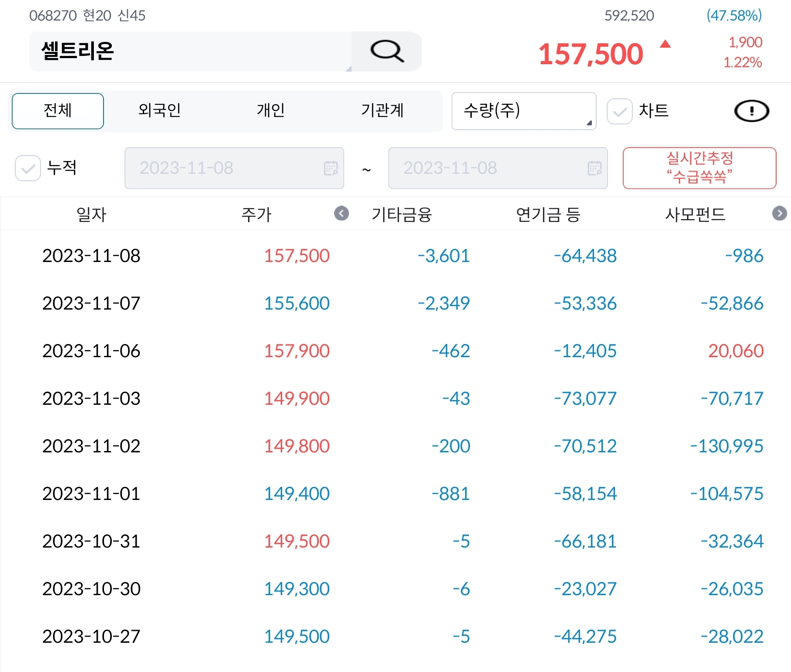Click the 기타금융 column header
The height and width of the screenshot is (672, 791).
[402, 214]
